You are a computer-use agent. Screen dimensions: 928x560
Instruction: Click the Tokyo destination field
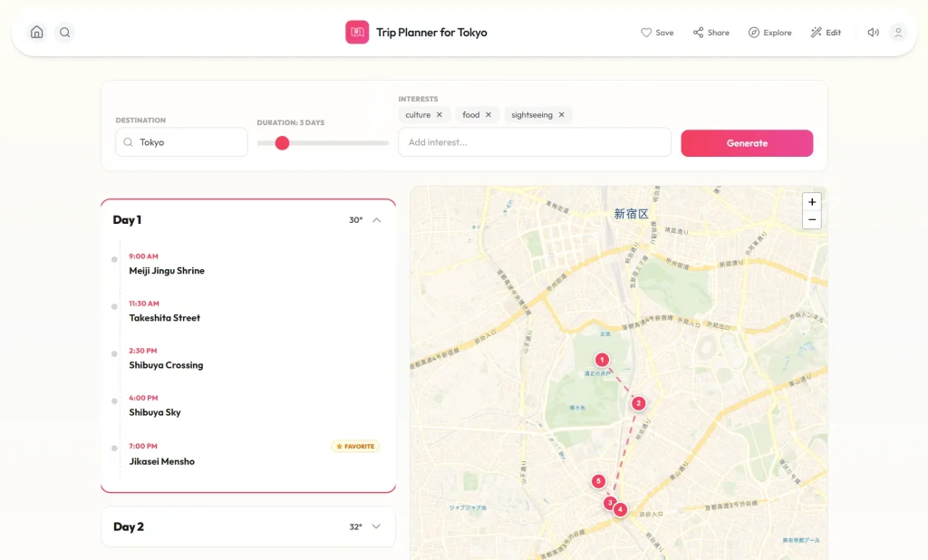coord(181,142)
